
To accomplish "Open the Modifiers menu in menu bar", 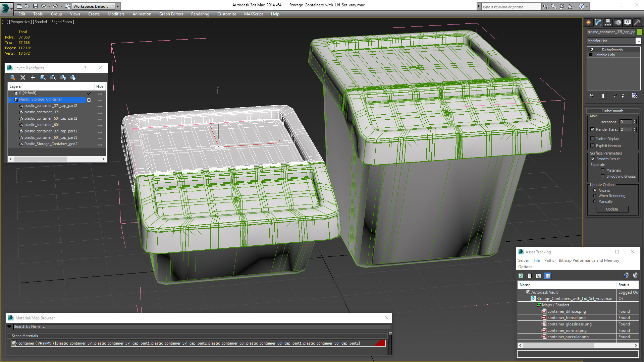I will point(115,14).
